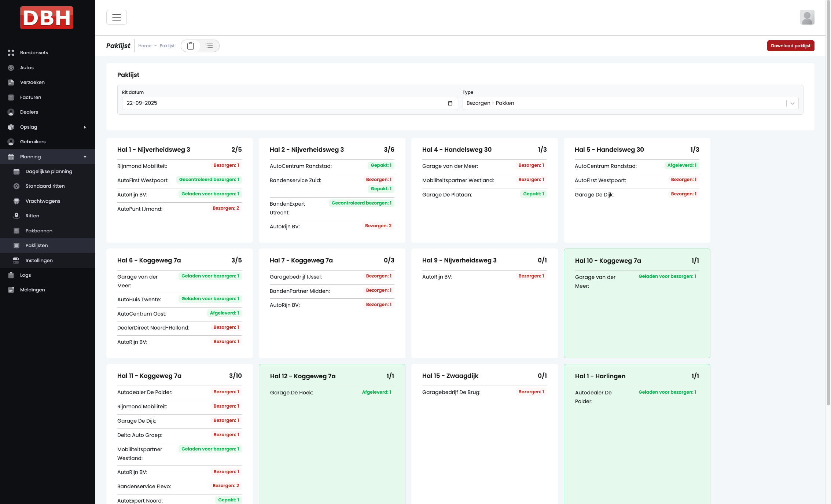The image size is (831, 504).
Task: Expand the Opslag submenu arrow
Action: click(x=85, y=127)
